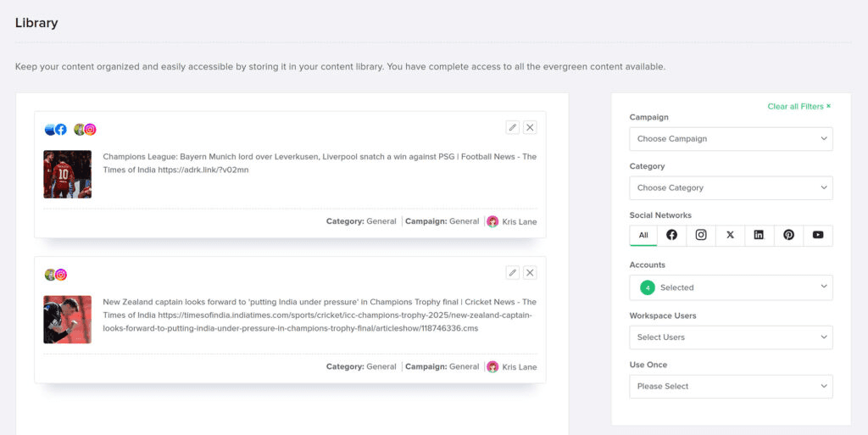Open the Use Once Please Select dropdown
This screenshot has width=868, height=435.
[731, 387]
